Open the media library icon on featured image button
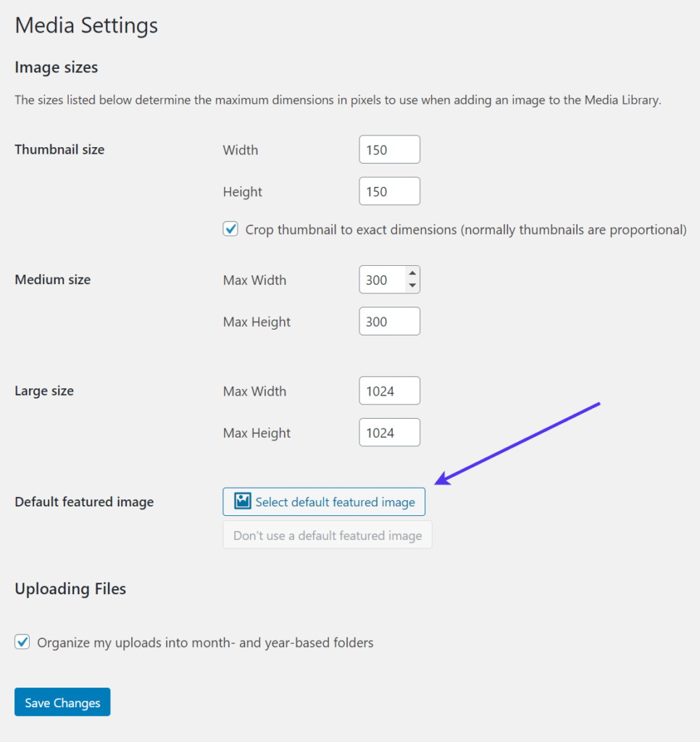Image resolution: width=700 pixels, height=742 pixels. (x=243, y=501)
